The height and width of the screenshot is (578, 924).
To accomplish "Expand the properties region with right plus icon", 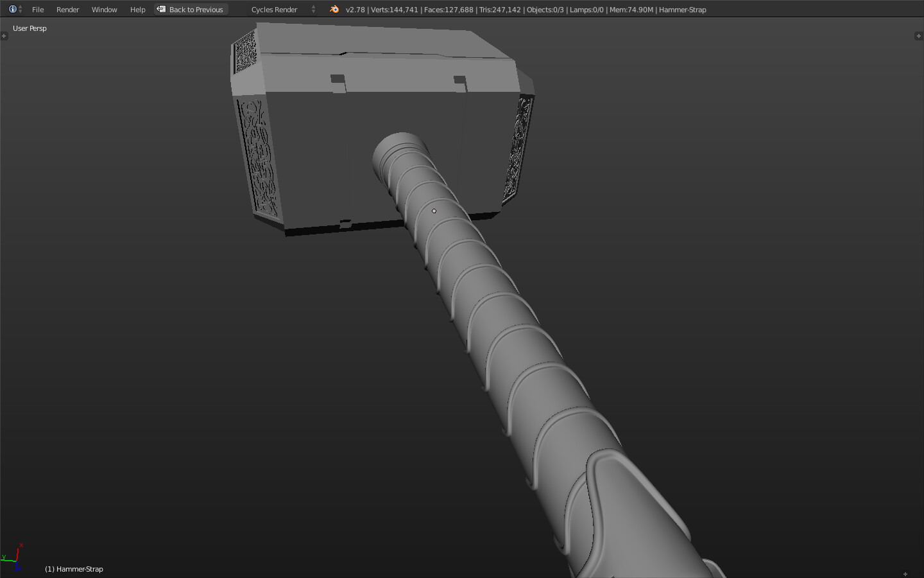I will coord(918,36).
